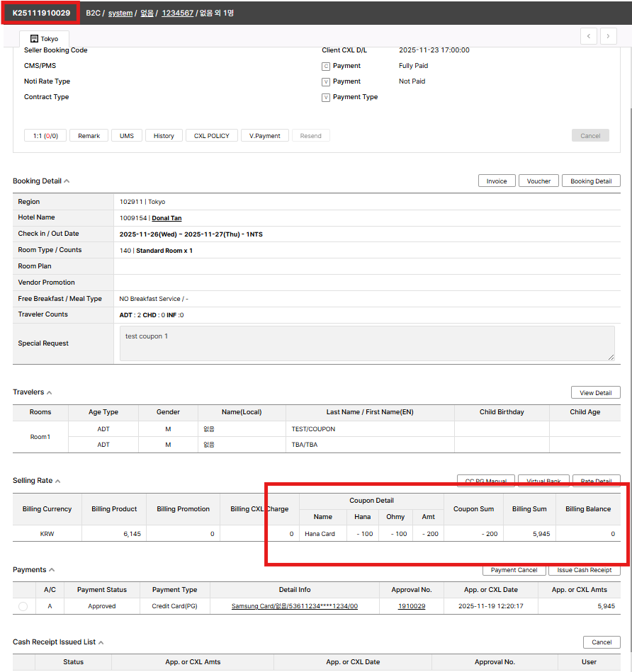Open the CXL POLICY button
632x672 pixels.
click(212, 136)
